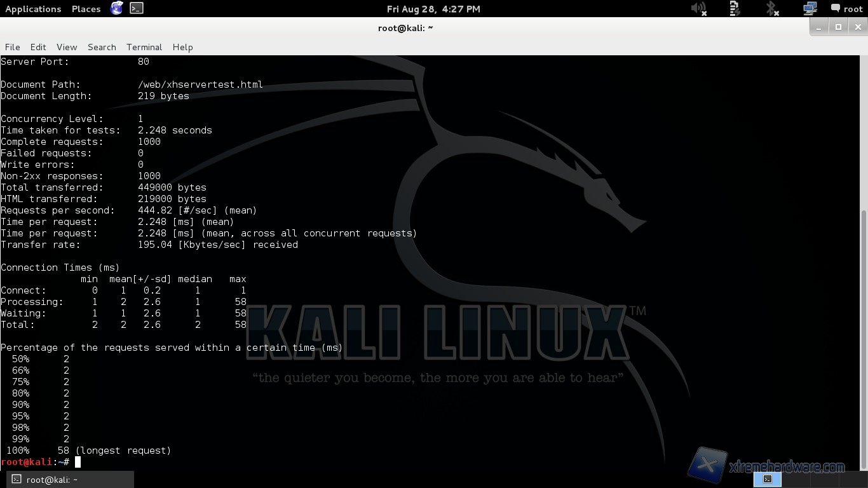Open the Applications menu

(33, 9)
